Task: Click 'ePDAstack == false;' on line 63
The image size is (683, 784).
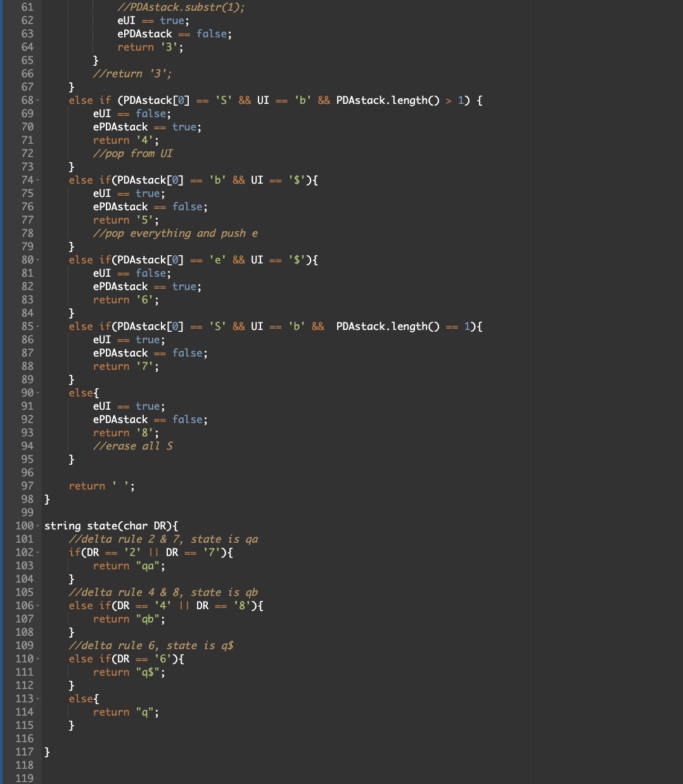Action: coord(175,34)
